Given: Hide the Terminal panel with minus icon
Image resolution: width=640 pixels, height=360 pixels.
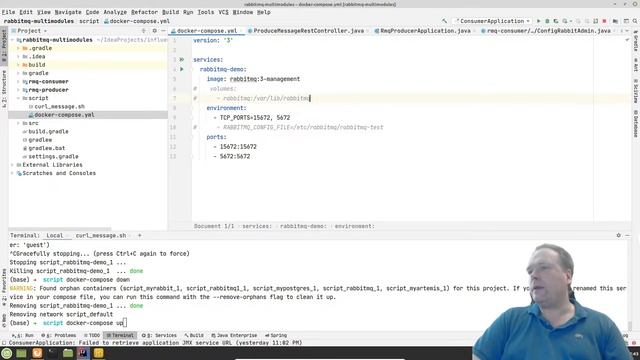Looking at the screenshot, I should pos(627,236).
